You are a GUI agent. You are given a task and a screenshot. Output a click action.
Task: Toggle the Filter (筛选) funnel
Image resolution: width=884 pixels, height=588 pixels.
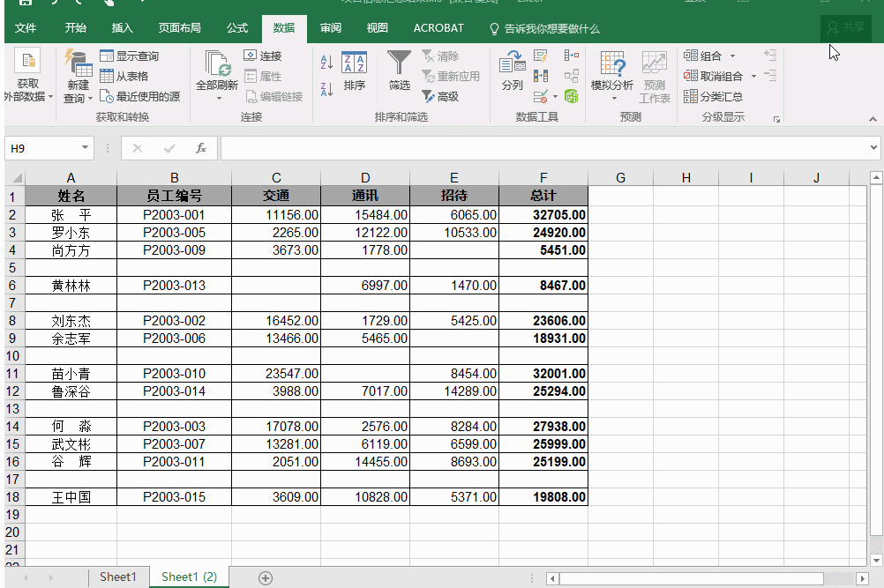point(399,71)
